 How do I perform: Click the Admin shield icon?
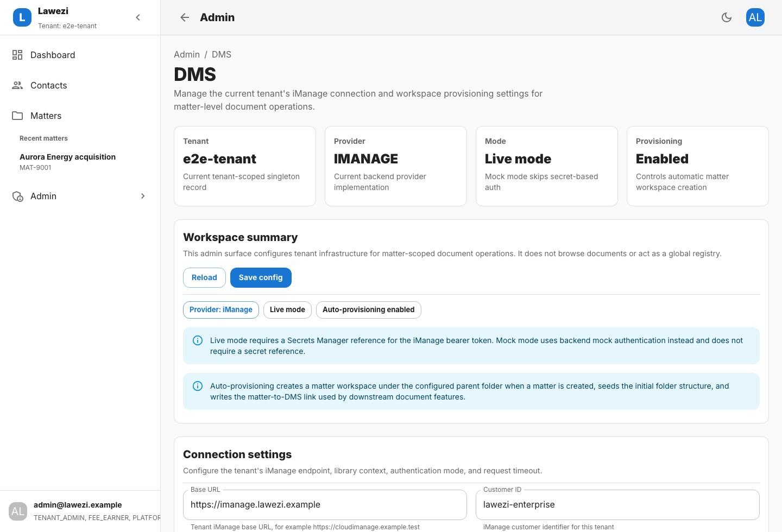tap(17, 196)
